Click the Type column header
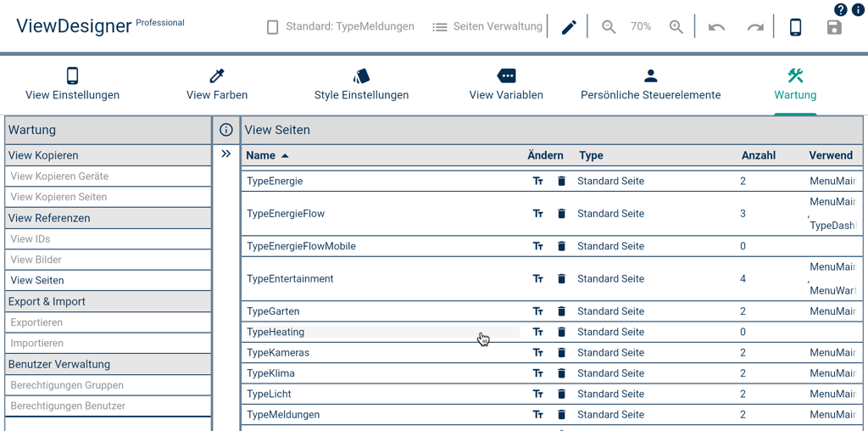The image size is (868, 431). [x=591, y=155]
